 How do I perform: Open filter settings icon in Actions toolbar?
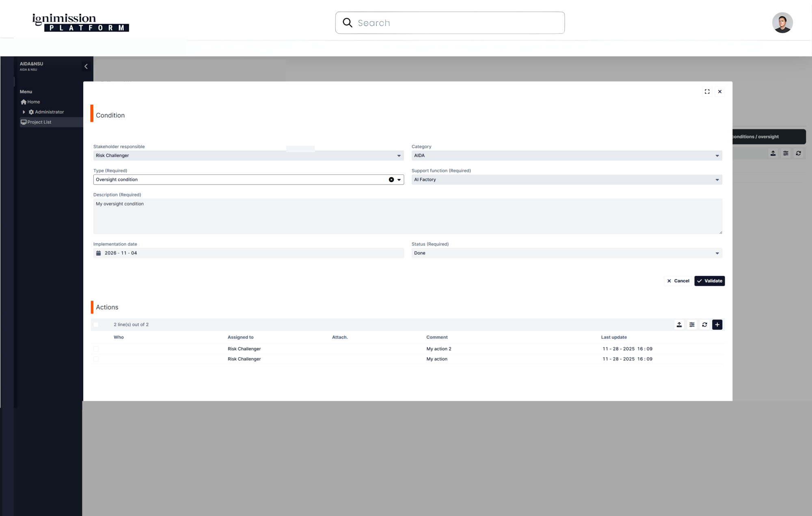pyautogui.click(x=692, y=325)
